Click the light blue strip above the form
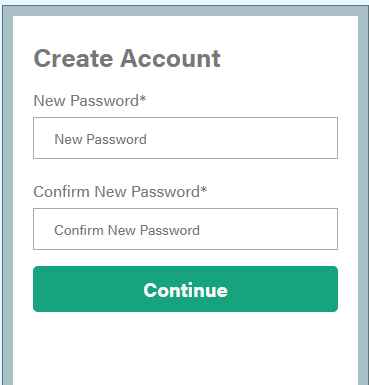This screenshot has height=385, width=369. coord(184,2)
